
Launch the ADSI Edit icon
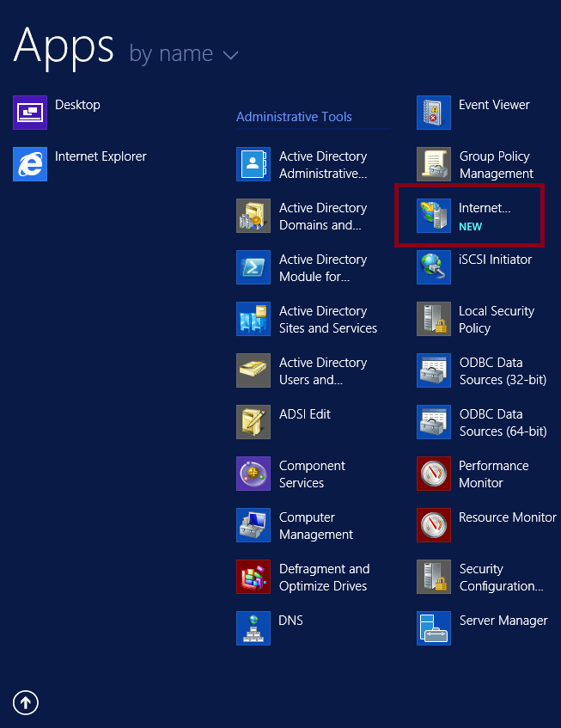pyautogui.click(x=253, y=421)
